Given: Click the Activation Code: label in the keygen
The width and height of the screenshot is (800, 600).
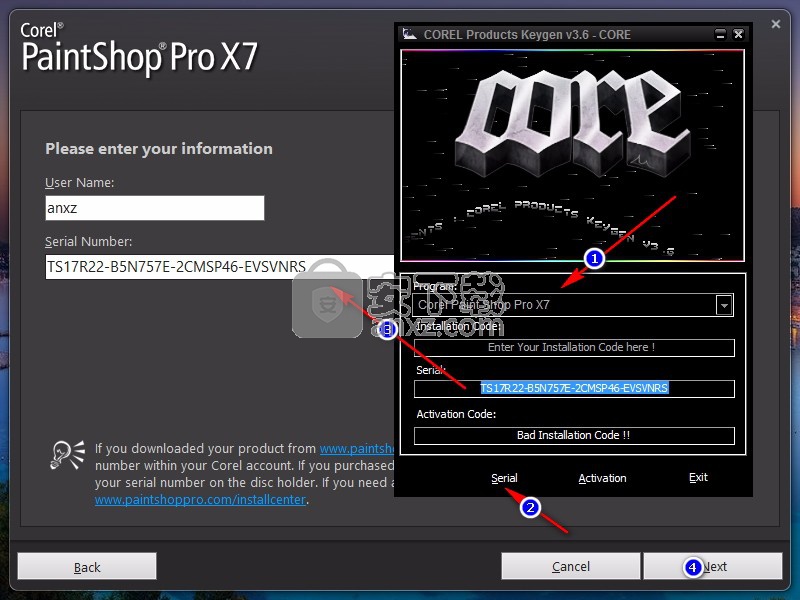Looking at the screenshot, I should (x=456, y=414).
